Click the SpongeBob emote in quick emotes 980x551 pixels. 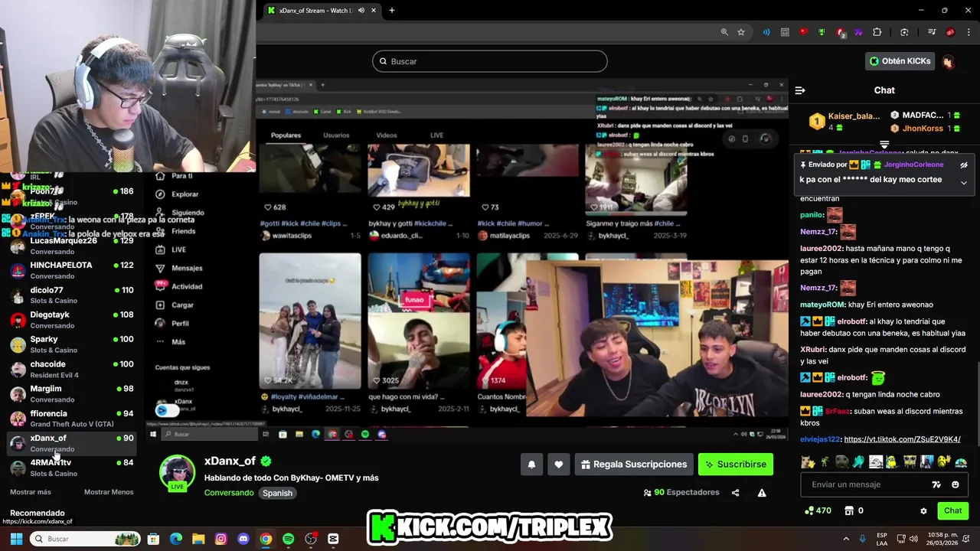point(910,462)
